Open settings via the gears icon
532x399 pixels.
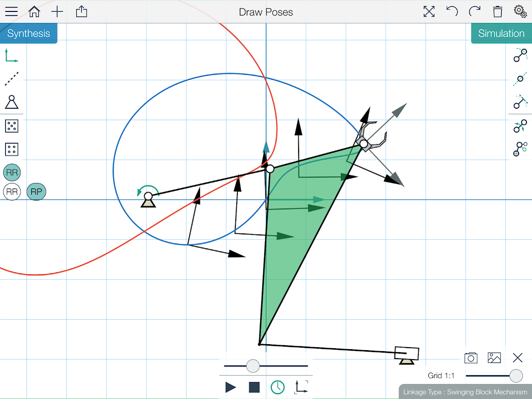click(520, 11)
